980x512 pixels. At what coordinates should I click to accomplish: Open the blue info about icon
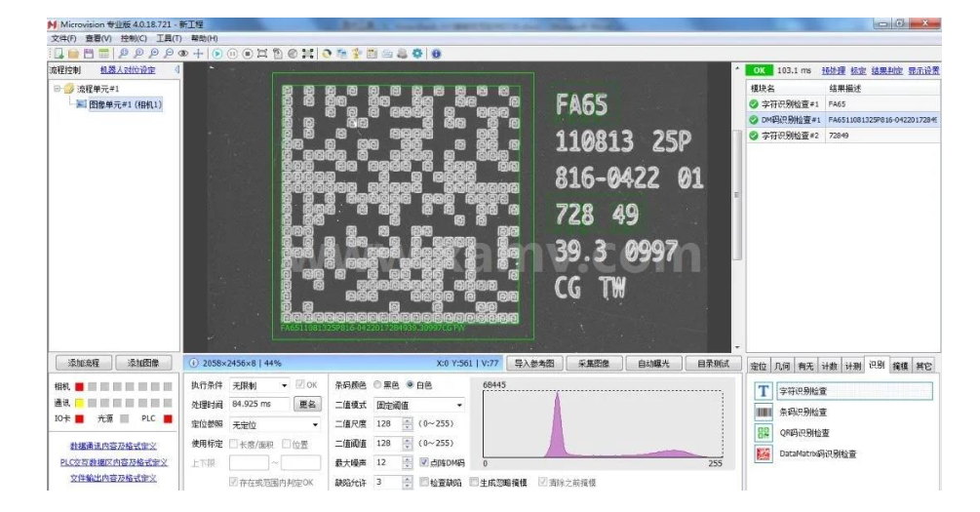coord(436,54)
